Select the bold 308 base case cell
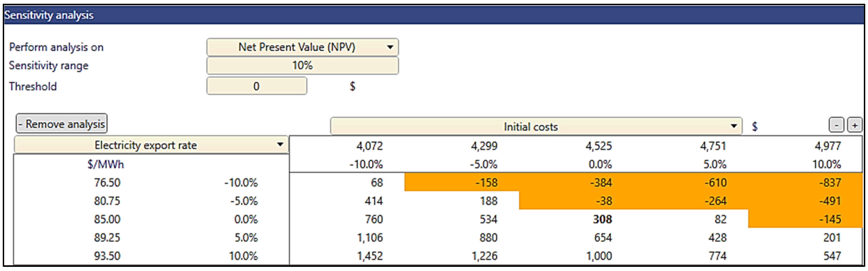The image size is (868, 271). click(602, 219)
